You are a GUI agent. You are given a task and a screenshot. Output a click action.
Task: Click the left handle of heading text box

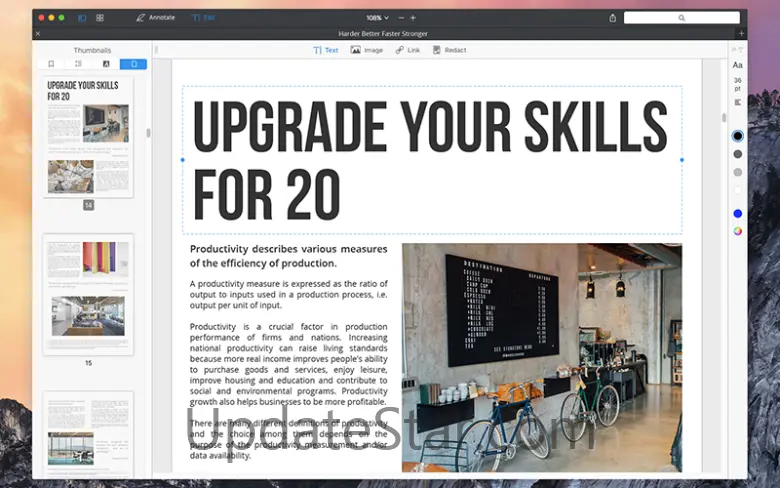(183, 160)
